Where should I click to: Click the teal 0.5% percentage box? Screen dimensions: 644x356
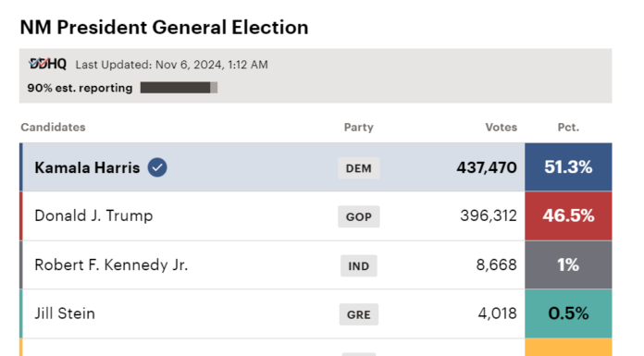click(x=568, y=313)
